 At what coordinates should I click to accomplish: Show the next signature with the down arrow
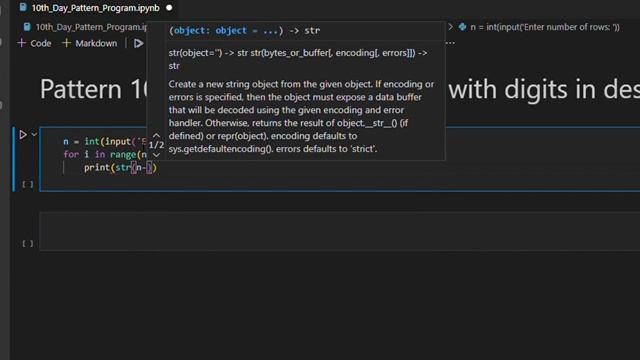pyautogui.click(x=156, y=155)
